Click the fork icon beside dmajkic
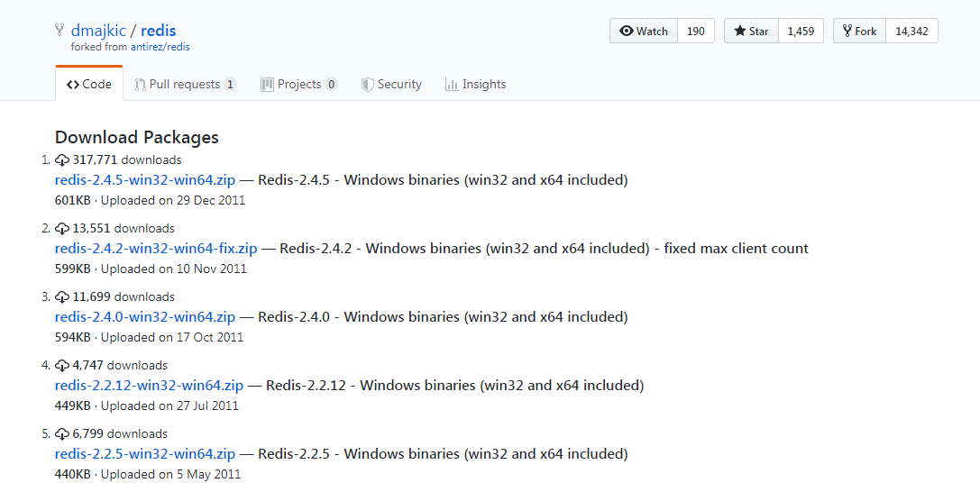This screenshot has width=980, height=492. pyautogui.click(x=60, y=30)
